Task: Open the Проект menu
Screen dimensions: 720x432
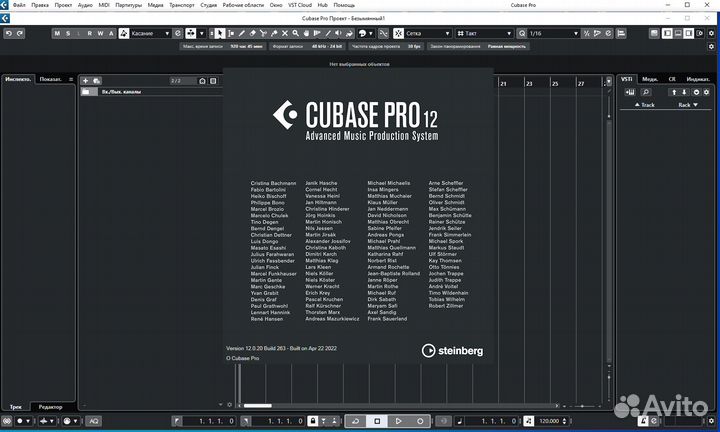Action: click(63, 5)
